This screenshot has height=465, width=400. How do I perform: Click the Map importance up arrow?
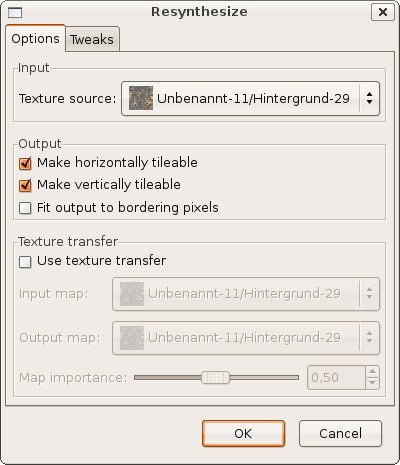pyautogui.click(x=372, y=372)
